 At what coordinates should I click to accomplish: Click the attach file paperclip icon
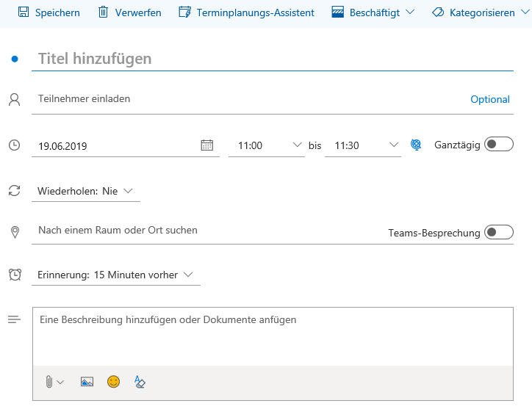click(x=49, y=382)
